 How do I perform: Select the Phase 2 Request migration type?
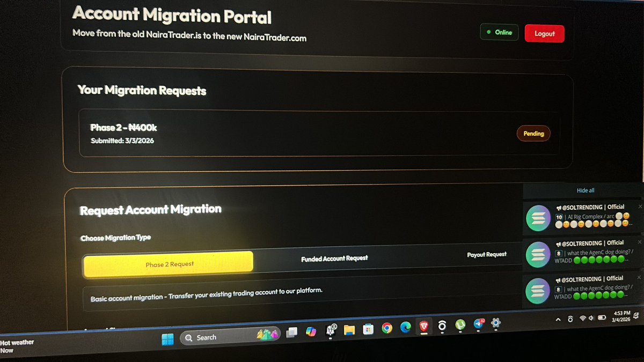[x=168, y=263]
